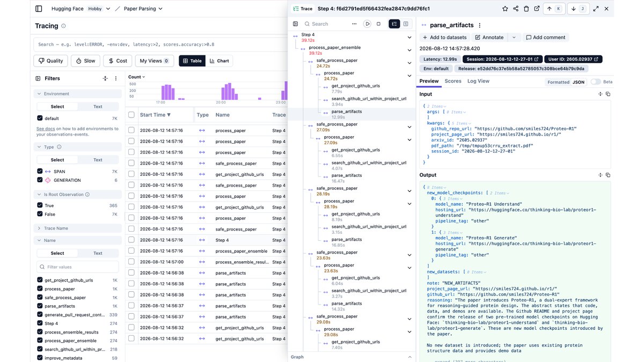Image resolution: width=644 pixels, height=362 pixels.
Task: Copy the Input JSON content
Action: (608, 94)
